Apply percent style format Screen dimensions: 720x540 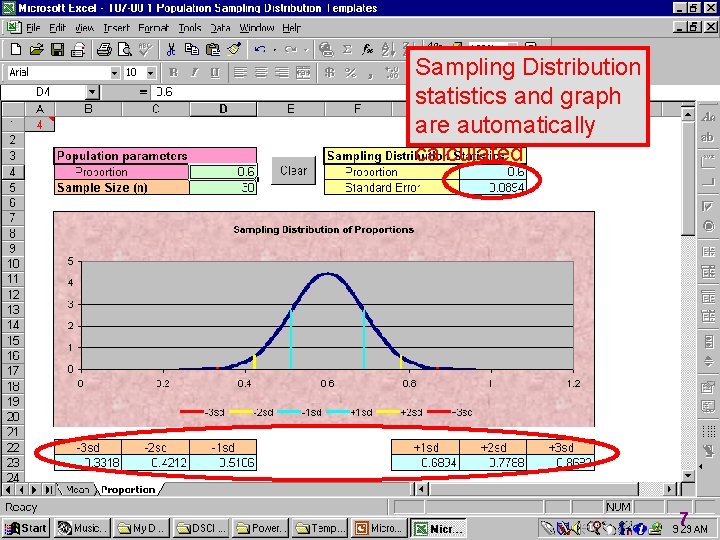tap(351, 73)
